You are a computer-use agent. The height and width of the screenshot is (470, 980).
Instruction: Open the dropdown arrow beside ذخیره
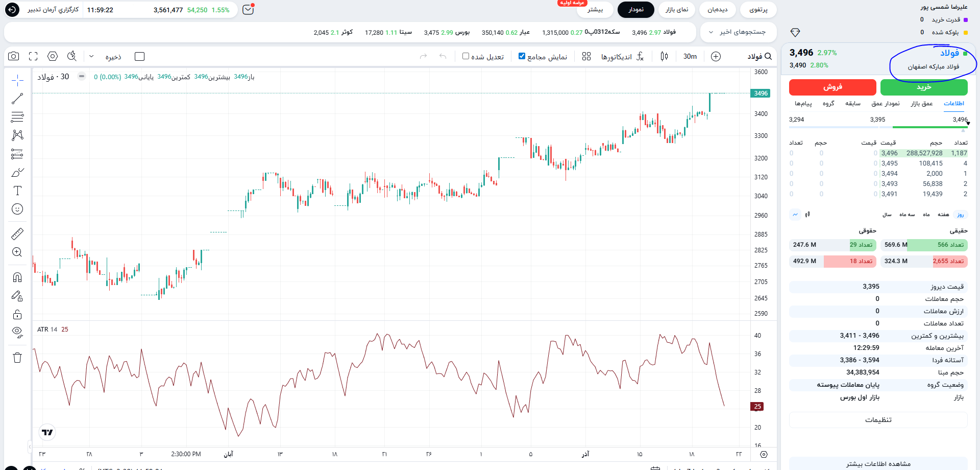91,56
